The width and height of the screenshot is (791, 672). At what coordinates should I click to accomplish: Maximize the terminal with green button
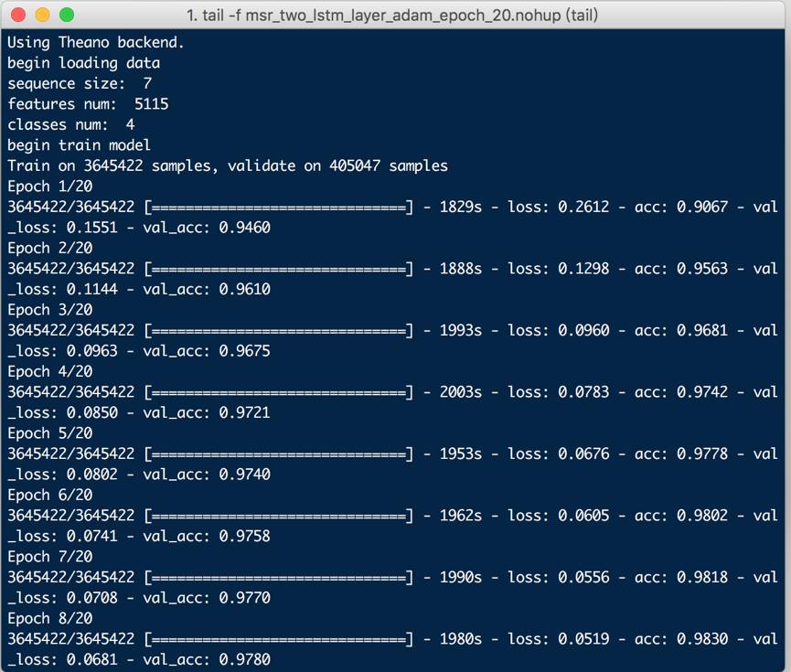pos(67,16)
